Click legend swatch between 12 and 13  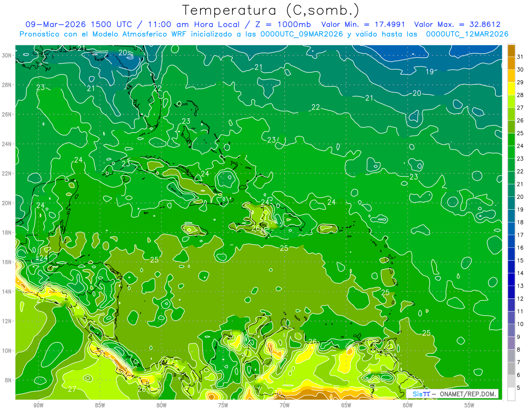point(511,292)
